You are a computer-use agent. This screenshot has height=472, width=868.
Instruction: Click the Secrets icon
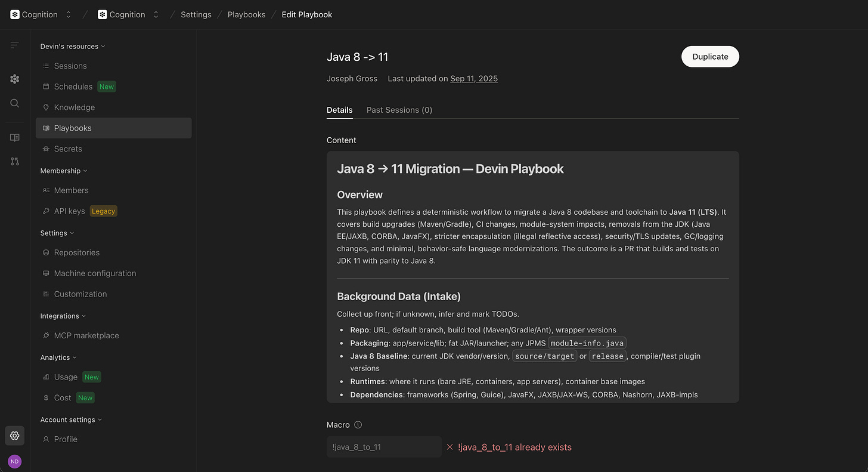(x=46, y=149)
